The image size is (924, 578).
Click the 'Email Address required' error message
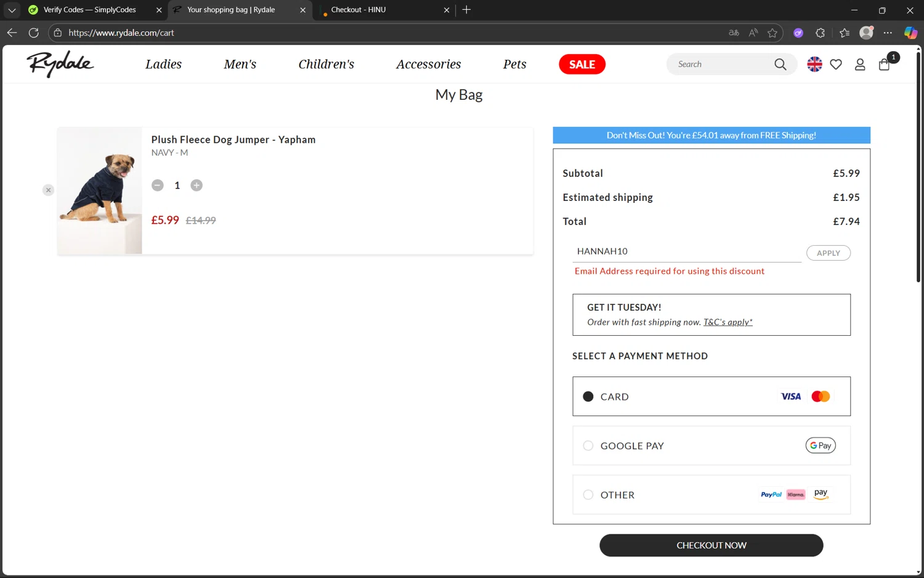(670, 271)
